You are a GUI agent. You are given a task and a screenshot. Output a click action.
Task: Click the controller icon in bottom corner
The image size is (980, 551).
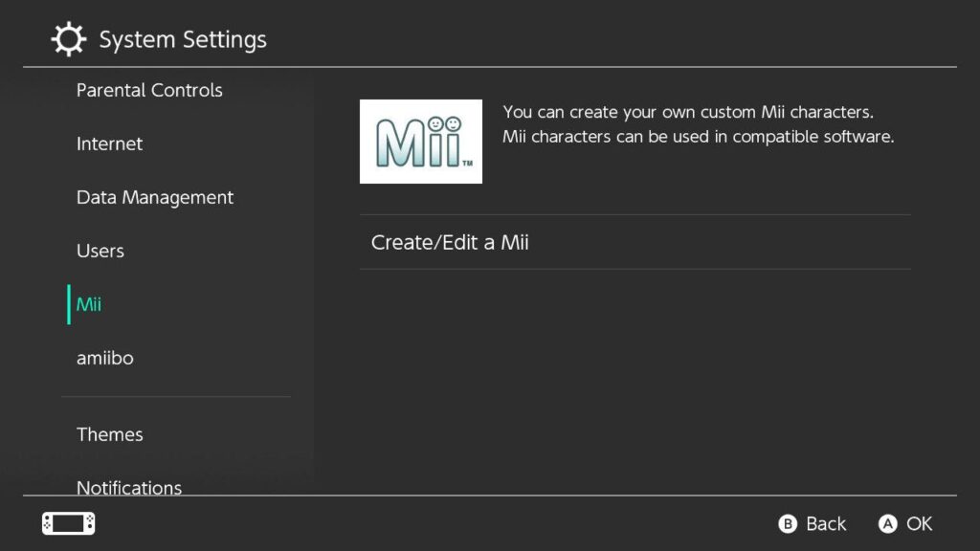pyautogui.click(x=67, y=523)
